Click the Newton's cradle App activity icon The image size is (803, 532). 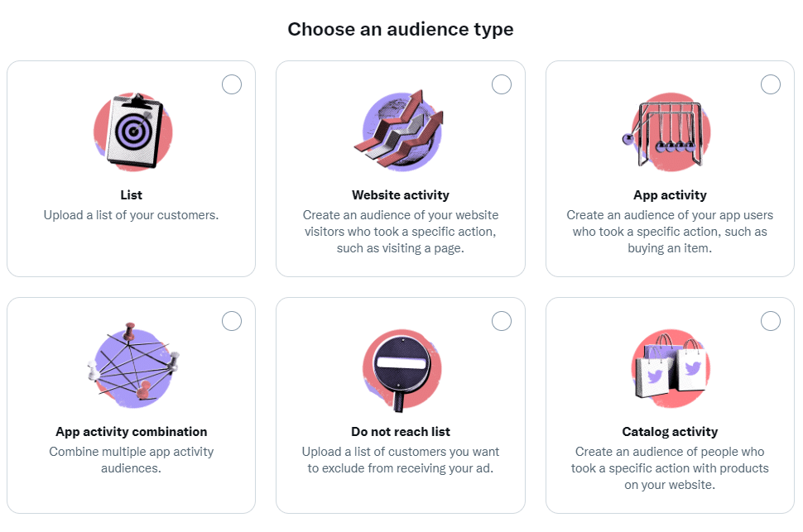point(666,132)
